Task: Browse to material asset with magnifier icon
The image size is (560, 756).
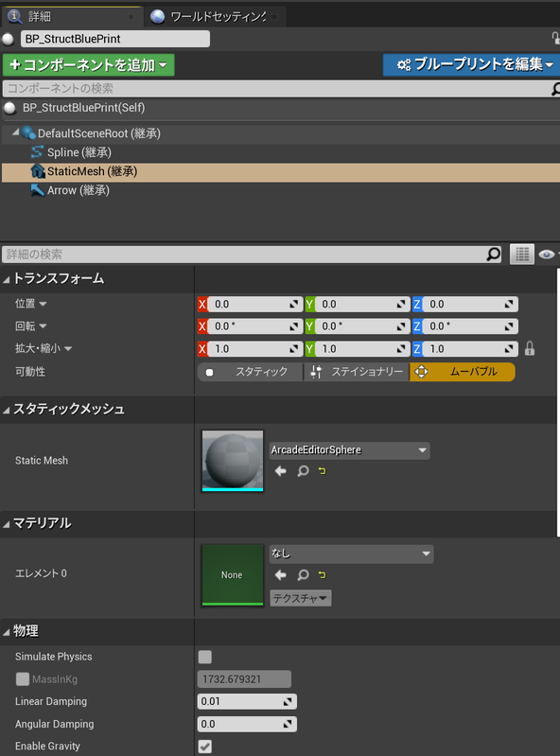Action: [x=303, y=574]
